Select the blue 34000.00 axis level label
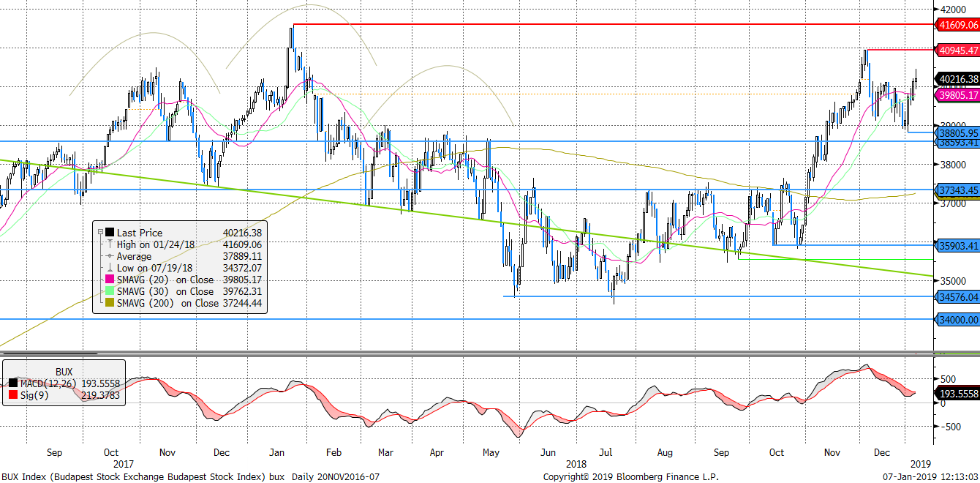The image size is (980, 483). click(x=957, y=319)
